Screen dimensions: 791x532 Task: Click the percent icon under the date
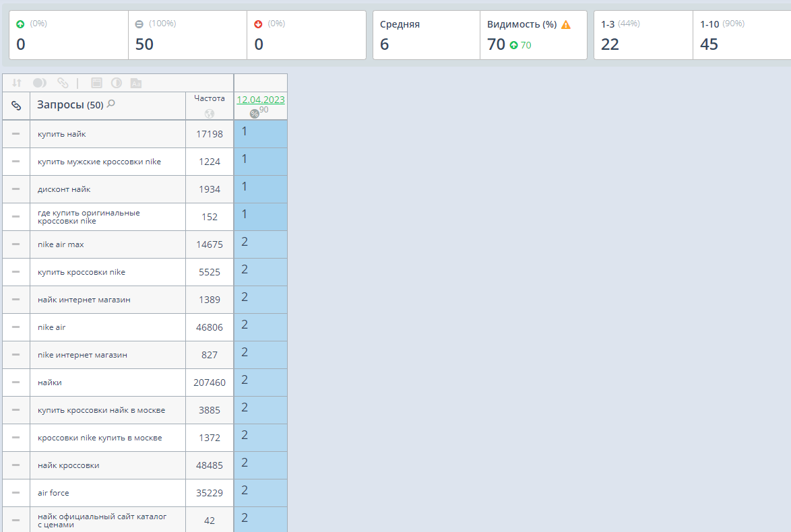pos(254,114)
